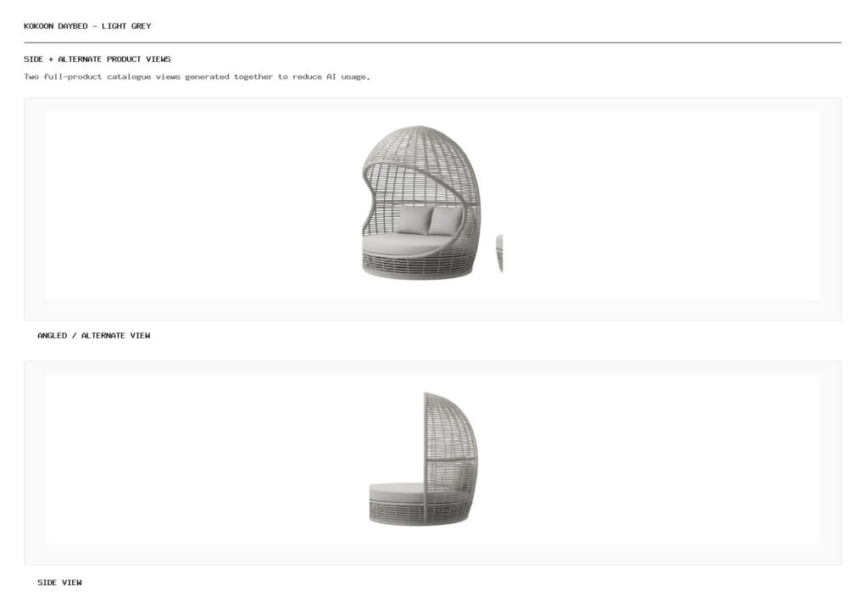Select the "SIDE + ALTERNATE PRODUCT VIEWS" heading
This screenshot has width=868, height=608.
coord(97,59)
